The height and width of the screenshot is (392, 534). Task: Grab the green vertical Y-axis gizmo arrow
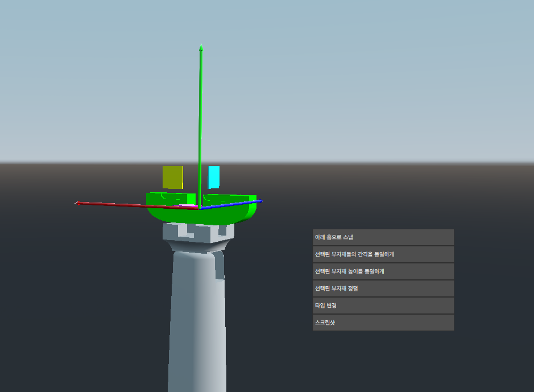pos(200,114)
